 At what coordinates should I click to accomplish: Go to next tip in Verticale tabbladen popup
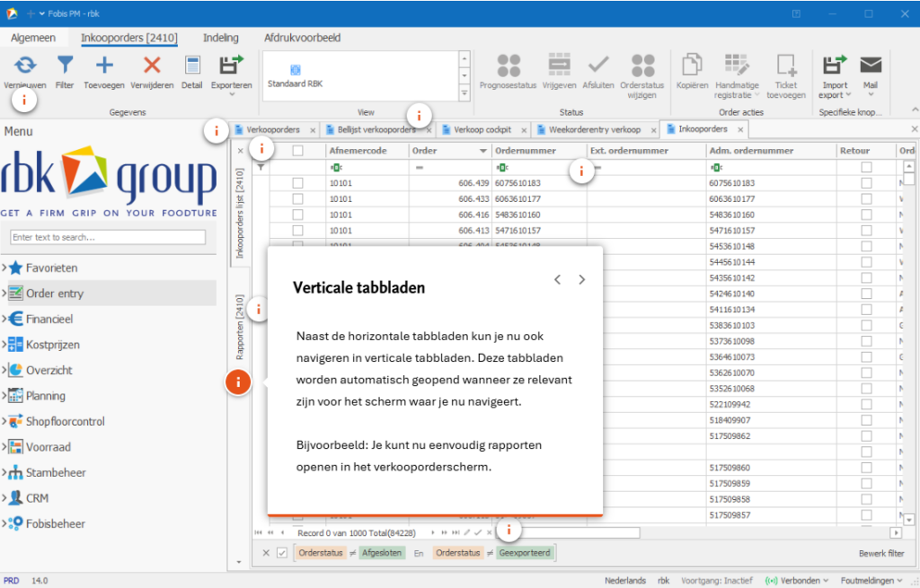coord(581,280)
